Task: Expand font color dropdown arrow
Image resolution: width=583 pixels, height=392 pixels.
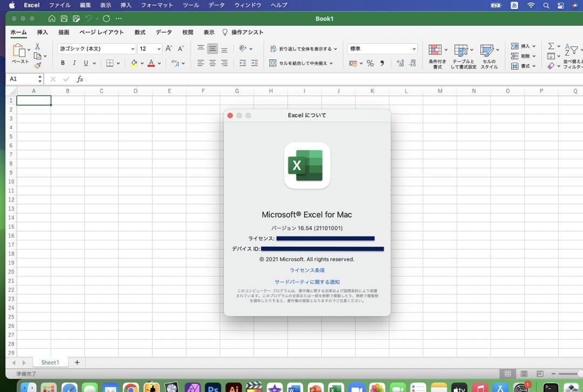Action: coord(159,63)
